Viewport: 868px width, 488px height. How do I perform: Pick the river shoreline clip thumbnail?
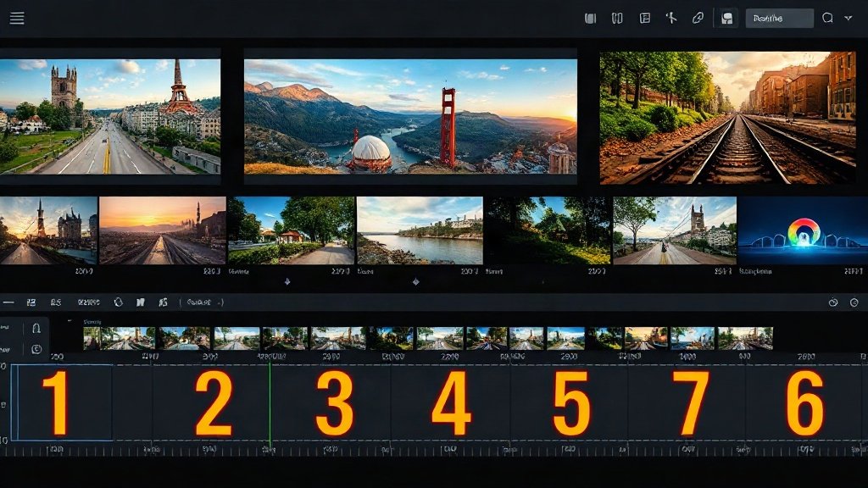420,230
